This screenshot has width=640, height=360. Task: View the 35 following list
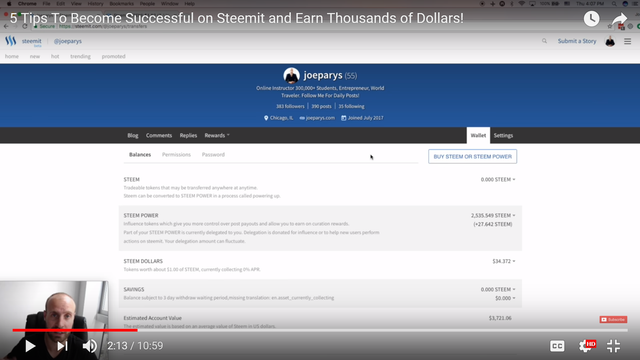(x=351, y=106)
